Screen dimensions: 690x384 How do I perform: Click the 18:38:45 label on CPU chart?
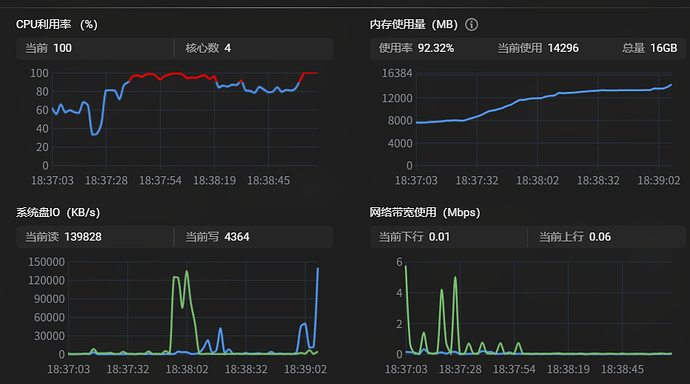point(268,181)
